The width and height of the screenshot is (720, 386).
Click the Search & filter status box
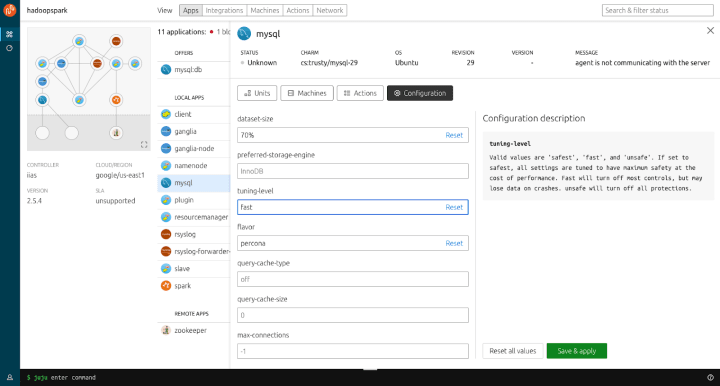658,10
